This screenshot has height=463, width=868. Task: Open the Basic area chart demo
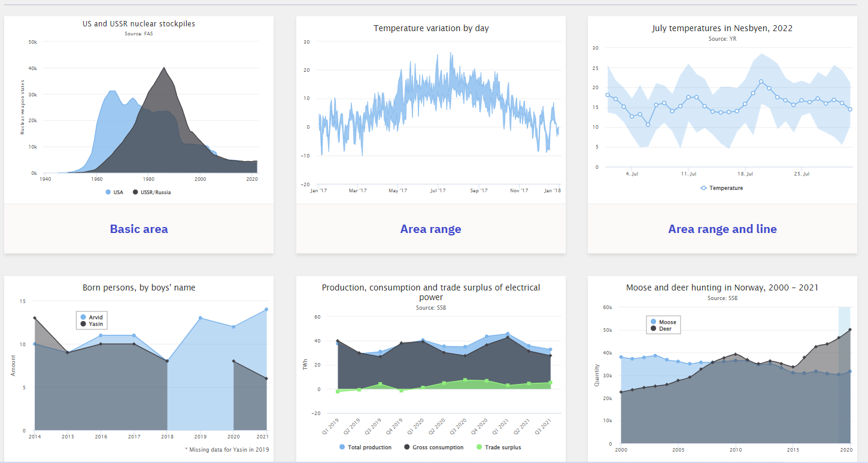[x=139, y=229]
